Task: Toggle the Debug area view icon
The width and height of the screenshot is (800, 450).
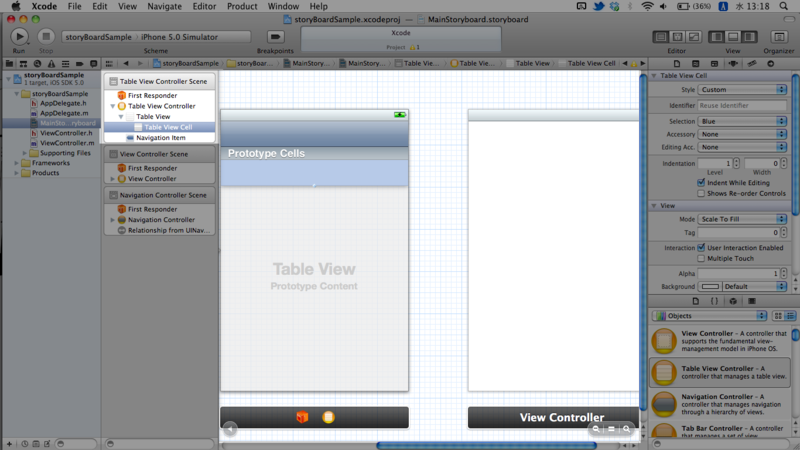Action: (x=733, y=37)
